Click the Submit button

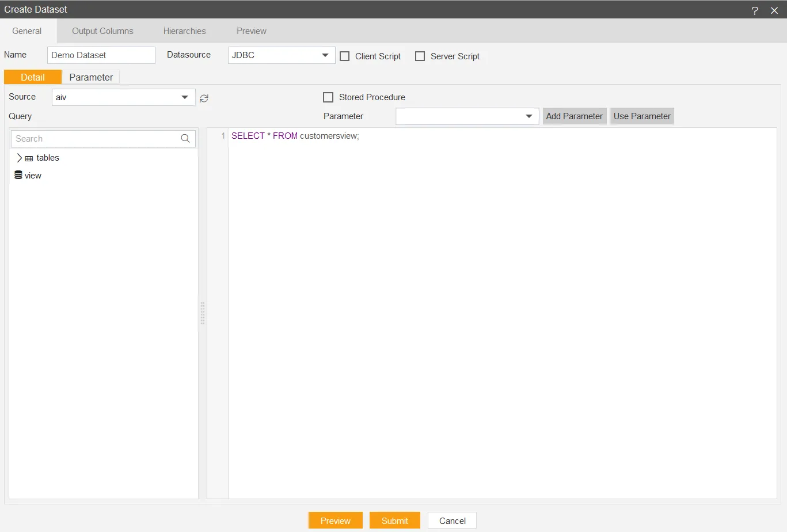(x=395, y=520)
